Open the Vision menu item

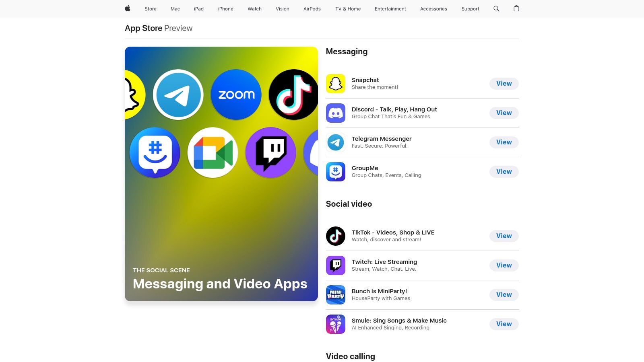283,9
